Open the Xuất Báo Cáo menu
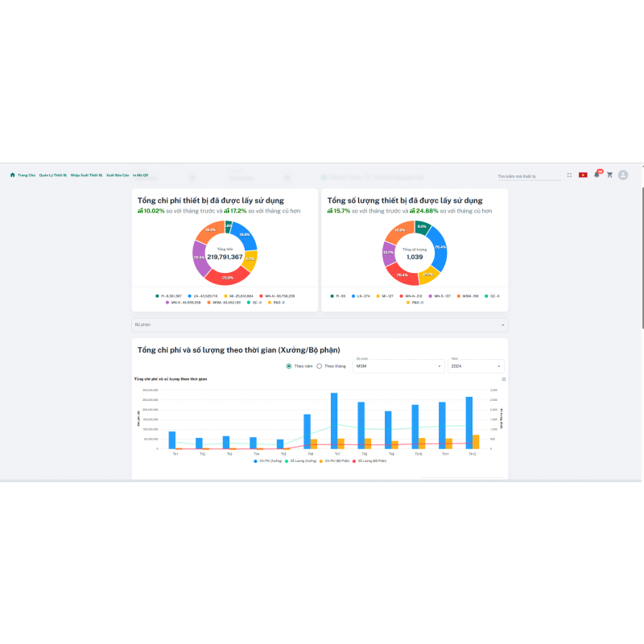This screenshot has width=644, height=644. click(118, 175)
